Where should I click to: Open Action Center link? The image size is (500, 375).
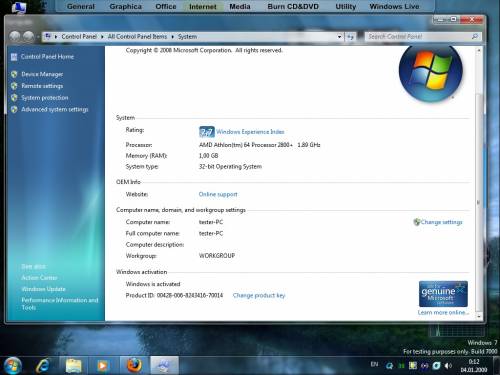click(x=39, y=278)
